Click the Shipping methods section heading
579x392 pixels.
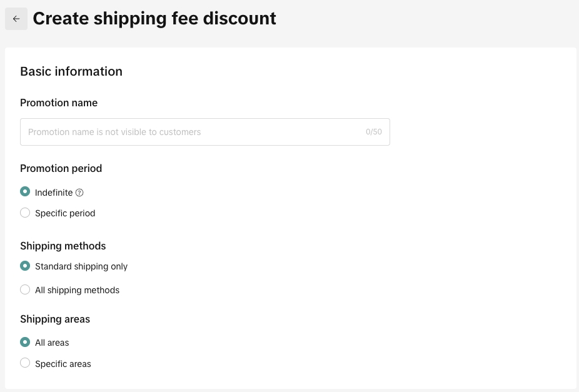coord(63,246)
